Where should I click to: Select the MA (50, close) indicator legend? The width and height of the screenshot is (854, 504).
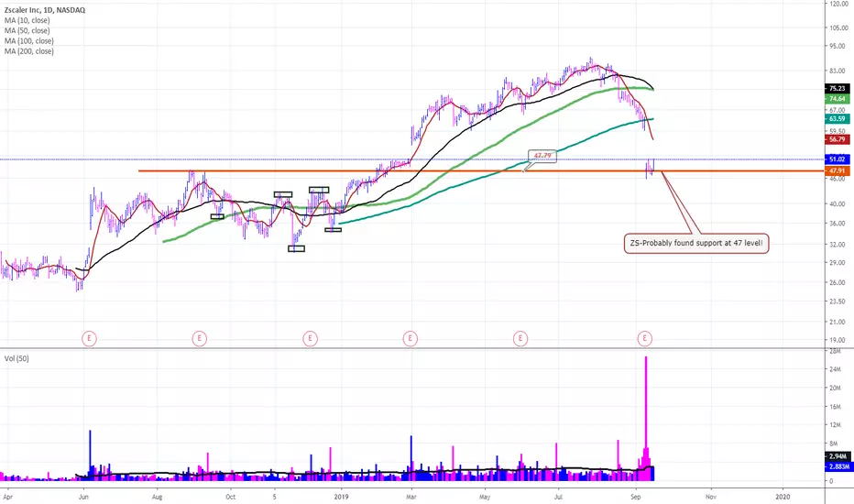click(27, 30)
